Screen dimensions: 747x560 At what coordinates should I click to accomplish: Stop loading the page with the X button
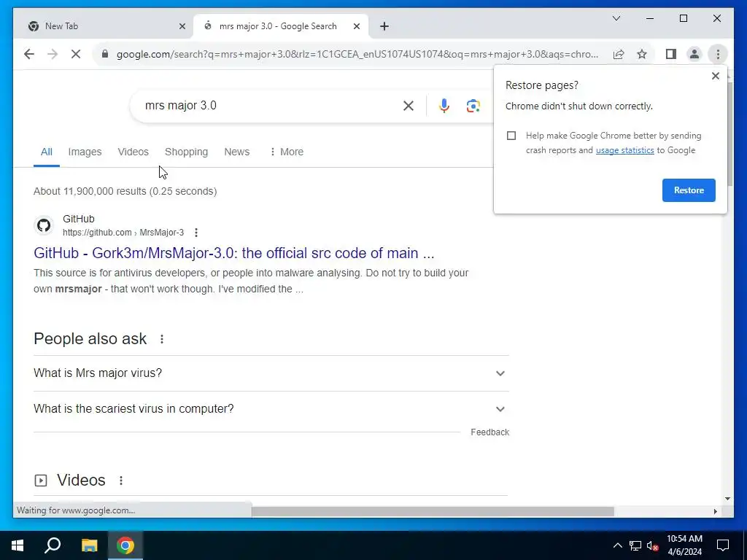tap(76, 54)
